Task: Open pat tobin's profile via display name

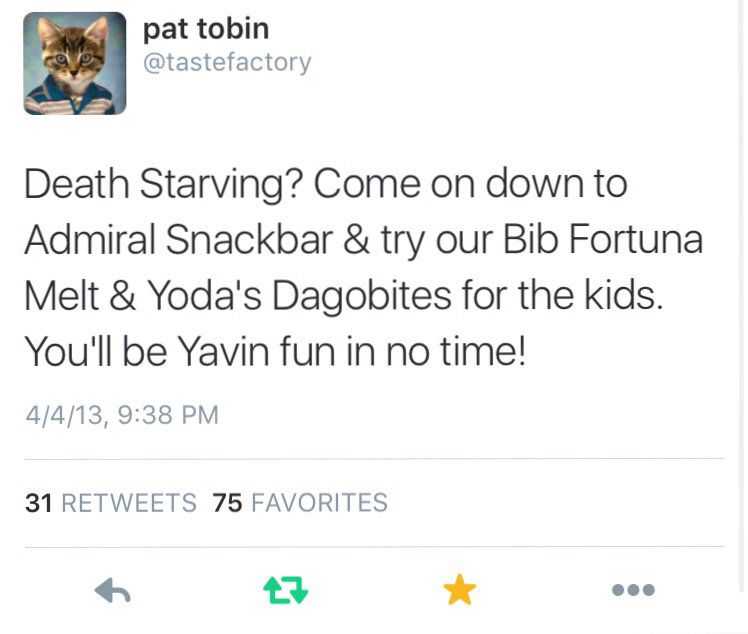Action: click(206, 28)
